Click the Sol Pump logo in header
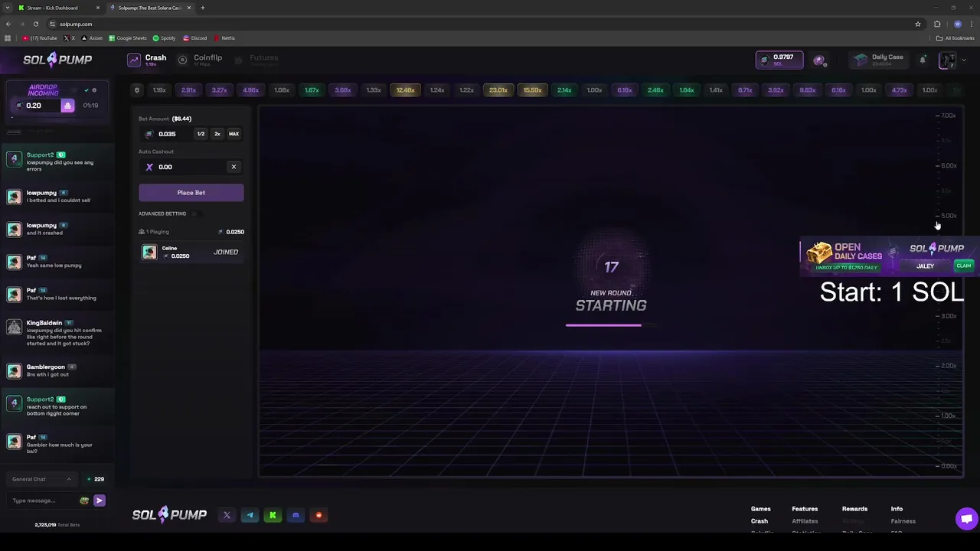Image resolution: width=980 pixels, height=551 pixels. pos(57,60)
